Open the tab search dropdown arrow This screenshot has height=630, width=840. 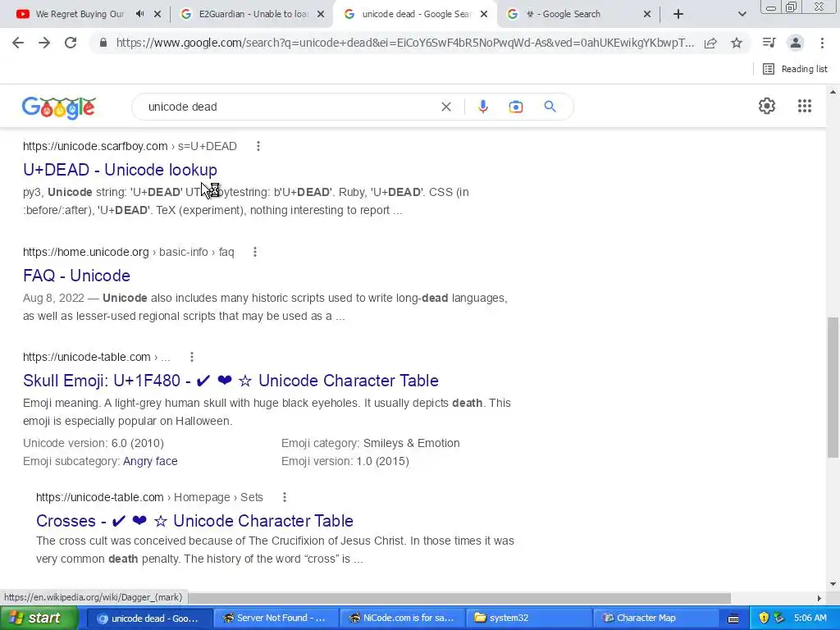pyautogui.click(x=742, y=15)
